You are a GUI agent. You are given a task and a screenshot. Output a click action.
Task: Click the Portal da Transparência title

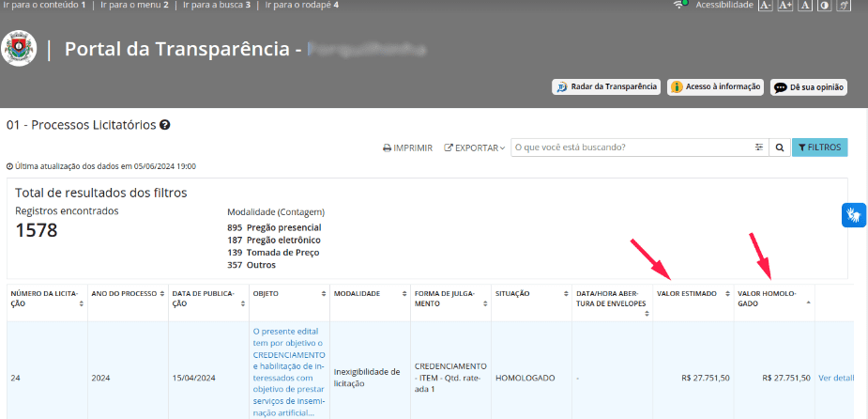point(183,49)
